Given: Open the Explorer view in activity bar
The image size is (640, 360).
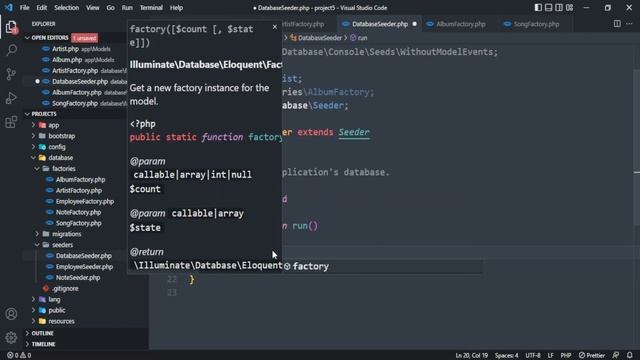Looking at the screenshot, I should click(x=11, y=28).
